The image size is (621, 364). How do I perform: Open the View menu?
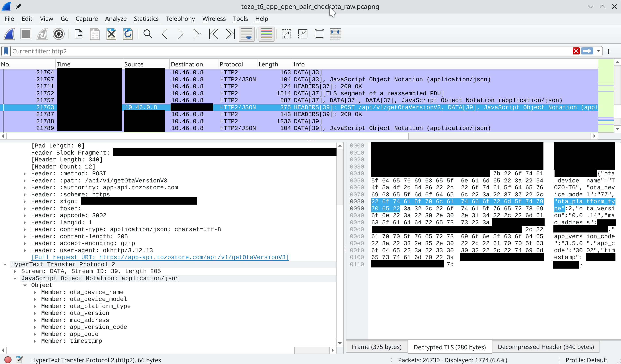[46, 19]
